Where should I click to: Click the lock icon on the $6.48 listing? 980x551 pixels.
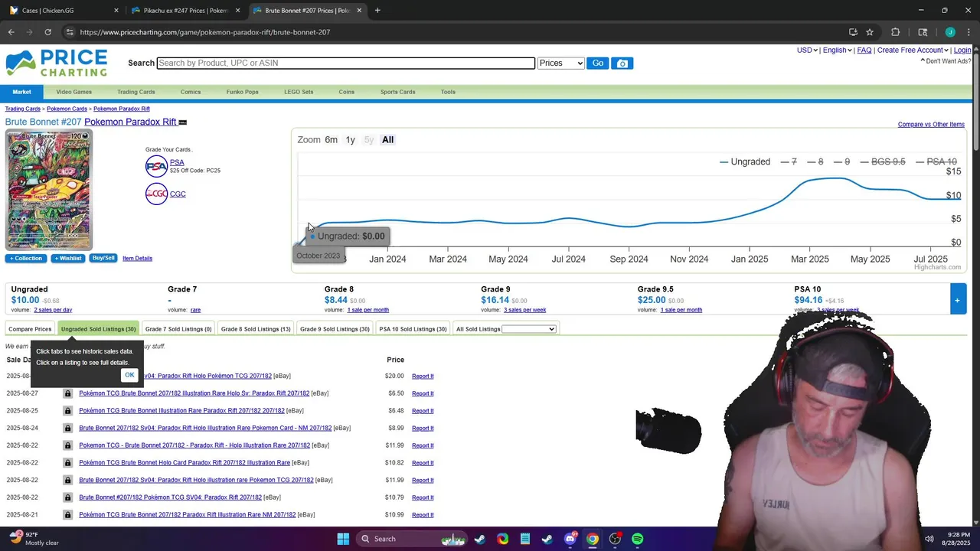67,411
